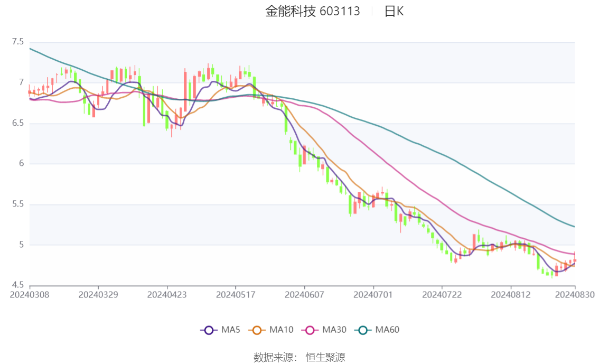Jump to the 20240701 date label

pos(373,294)
